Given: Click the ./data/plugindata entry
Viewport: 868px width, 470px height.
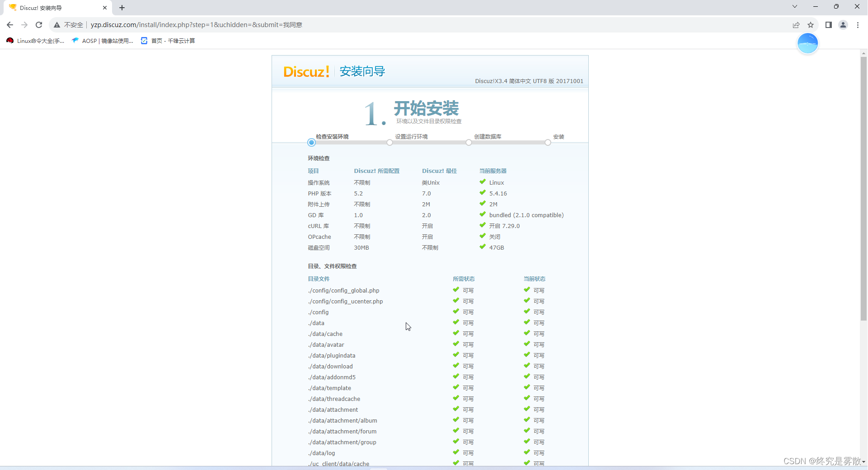Looking at the screenshot, I should point(332,356).
